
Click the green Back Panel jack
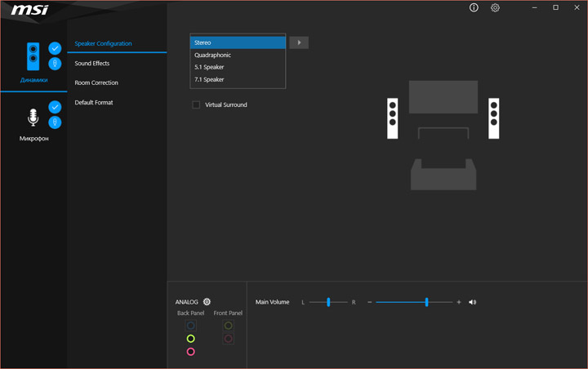tap(191, 339)
